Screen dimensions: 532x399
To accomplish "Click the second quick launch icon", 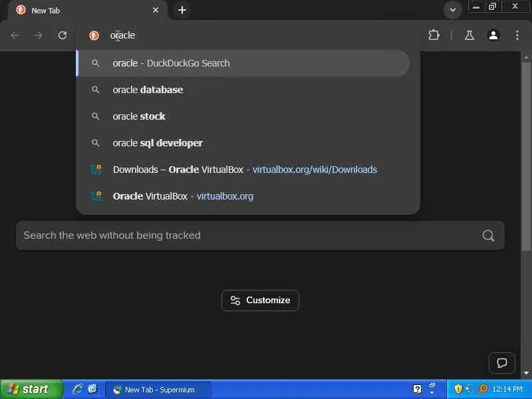I will pyautogui.click(x=92, y=389).
